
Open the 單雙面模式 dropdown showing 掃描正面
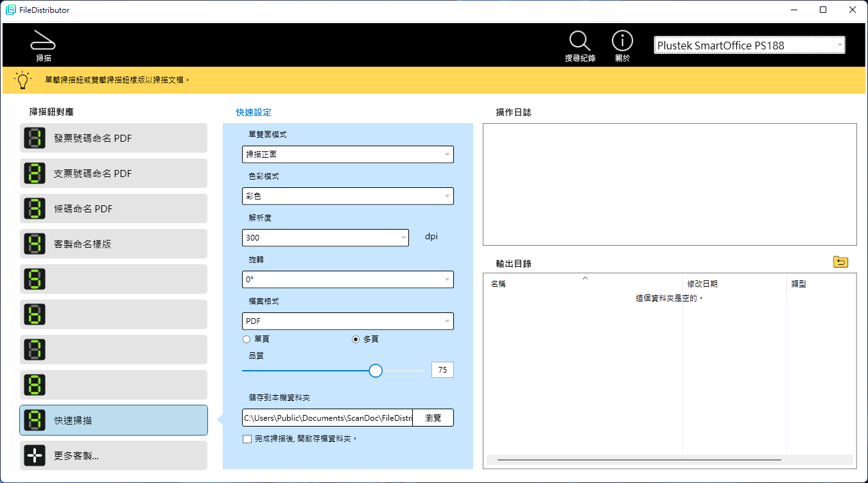[x=348, y=155]
